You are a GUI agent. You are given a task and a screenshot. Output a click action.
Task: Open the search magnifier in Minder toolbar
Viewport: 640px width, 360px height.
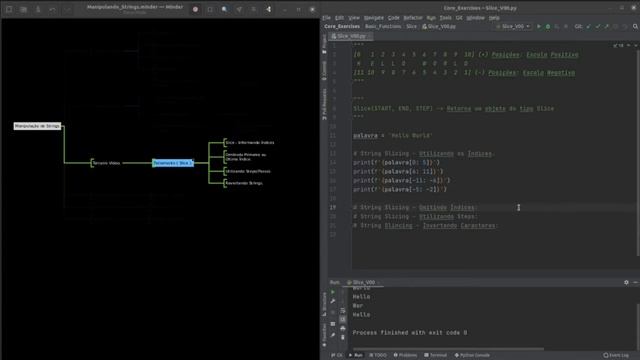224,9
